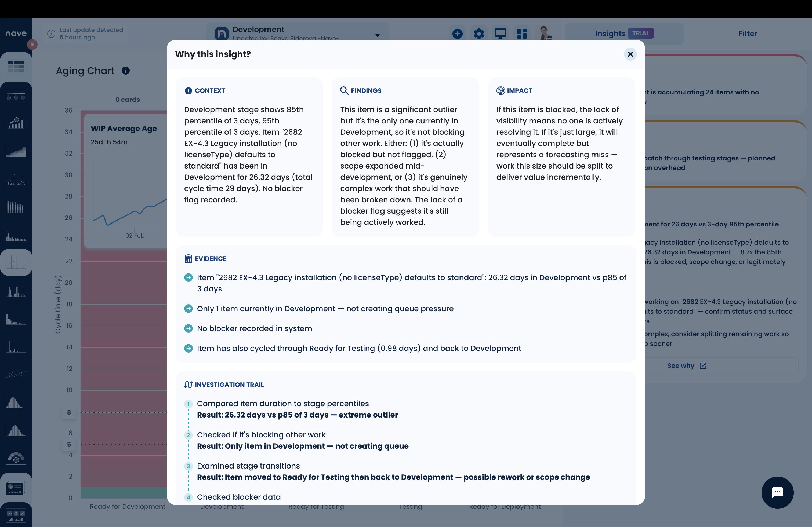Open the sidebar icon with code, dollar and brush tiles
Viewport: 812px width, 527px height.
16,516
